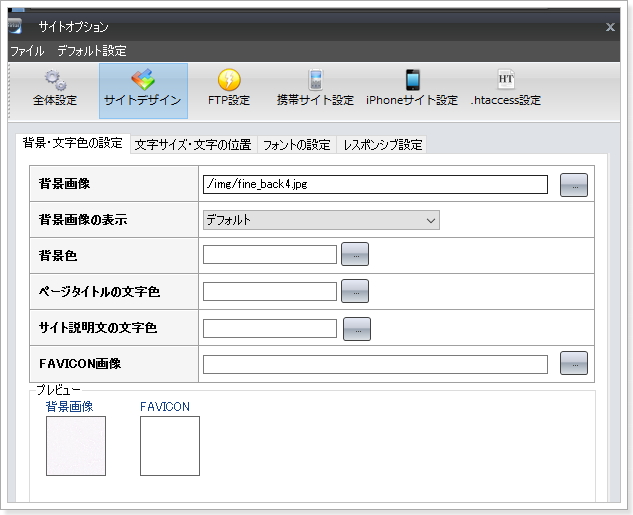
Task: Click the ページタイトルの文字色 input field
Action: [270, 292]
